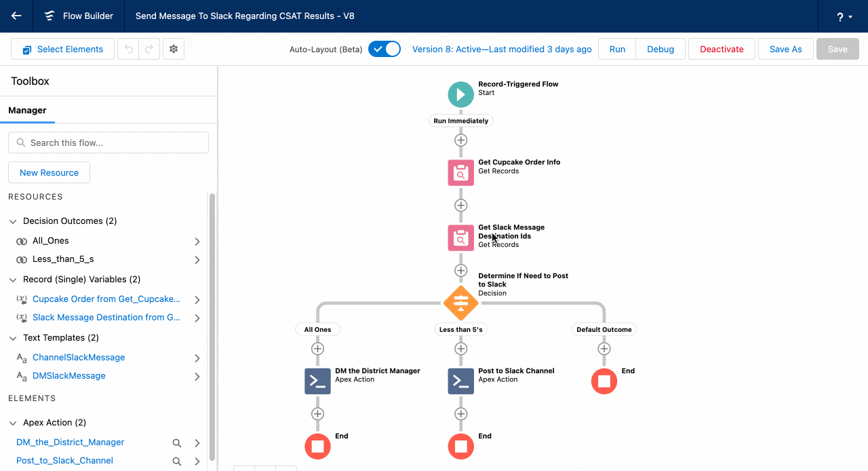Click the End icon under Default Outcome
The width and height of the screenshot is (868, 471).
point(604,381)
